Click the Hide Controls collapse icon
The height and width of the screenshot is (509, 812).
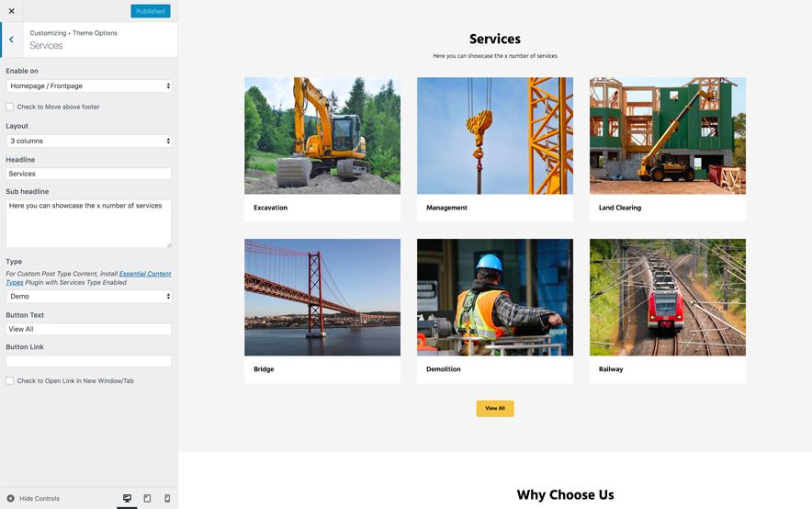click(11, 498)
